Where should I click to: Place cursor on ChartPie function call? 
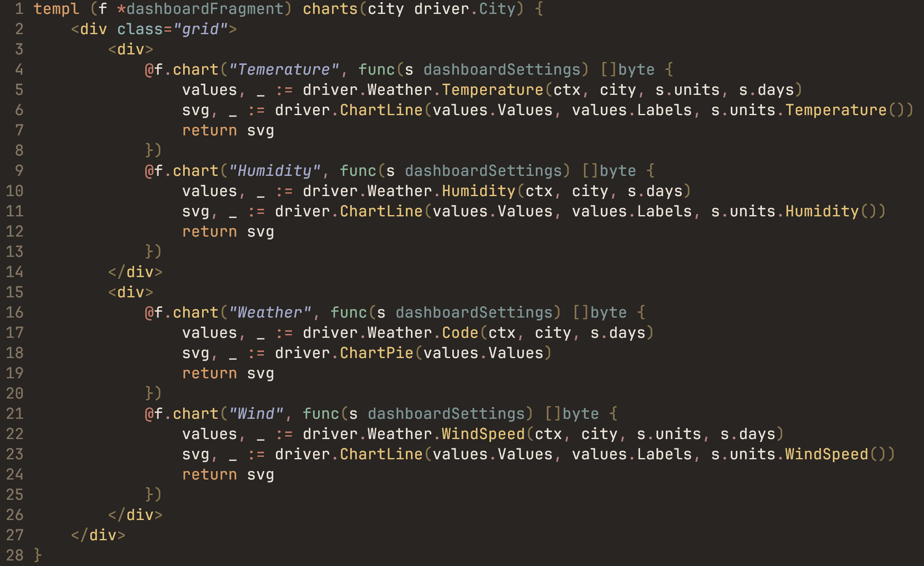tap(376, 353)
